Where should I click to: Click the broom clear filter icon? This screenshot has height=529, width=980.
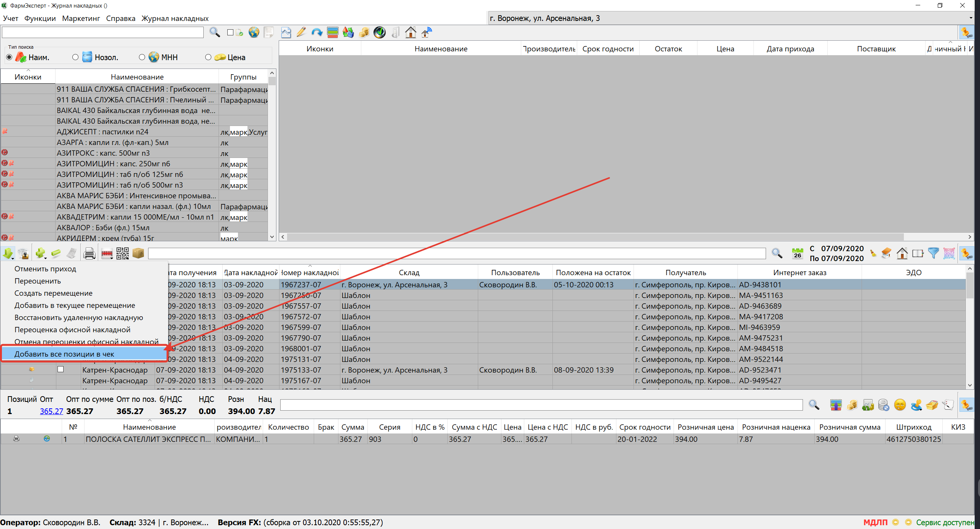[873, 253]
